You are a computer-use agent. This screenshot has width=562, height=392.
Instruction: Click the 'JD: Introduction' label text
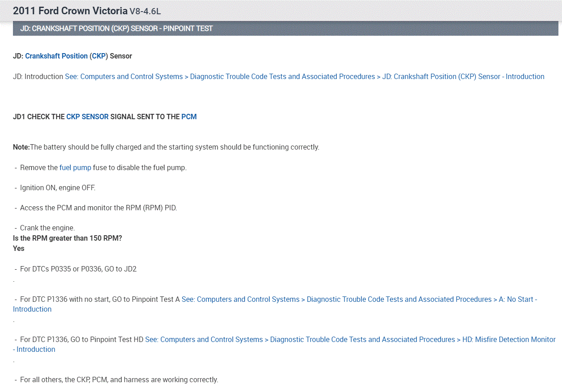[38, 77]
